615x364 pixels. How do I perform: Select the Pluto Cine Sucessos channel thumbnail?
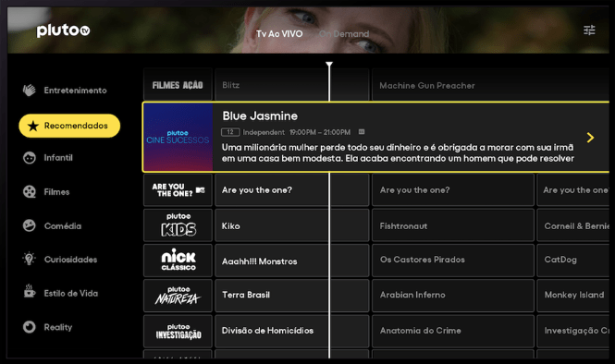[178, 137]
